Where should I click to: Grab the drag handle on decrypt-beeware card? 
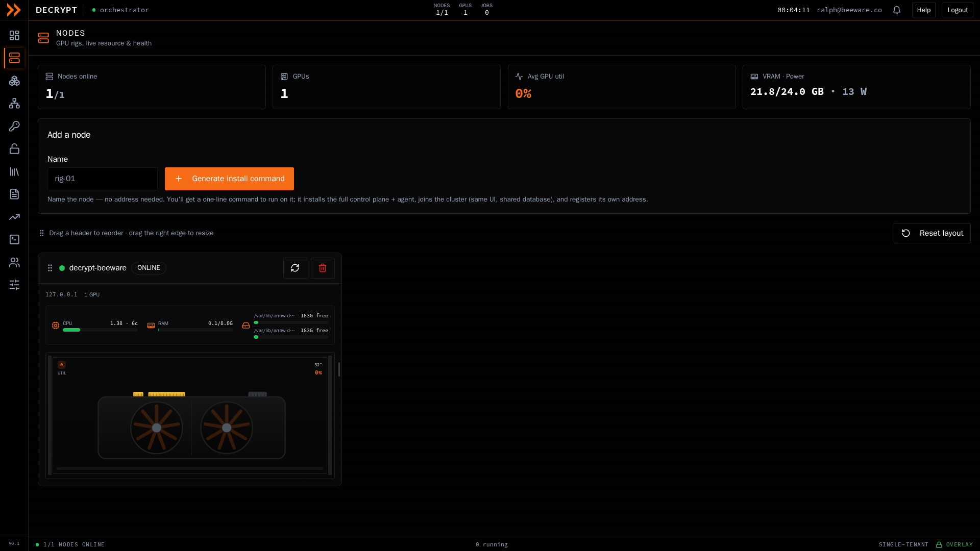coord(50,268)
